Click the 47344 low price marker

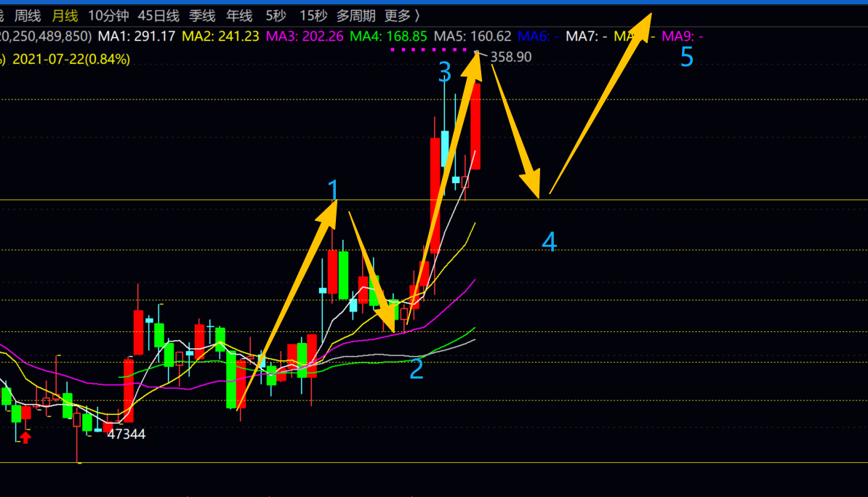(x=126, y=434)
